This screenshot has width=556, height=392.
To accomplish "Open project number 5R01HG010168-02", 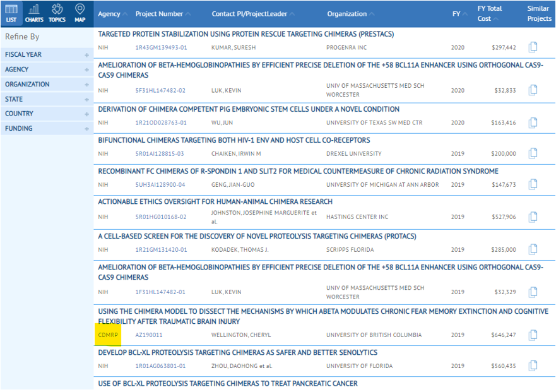I will pyautogui.click(x=161, y=217).
